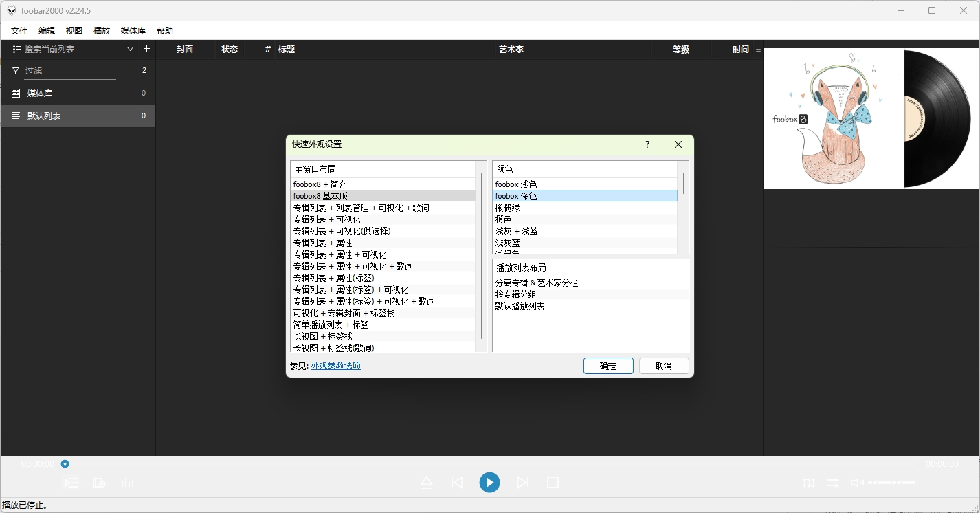The height and width of the screenshot is (513, 980).
Task: Skip to the next track
Action: pos(522,483)
